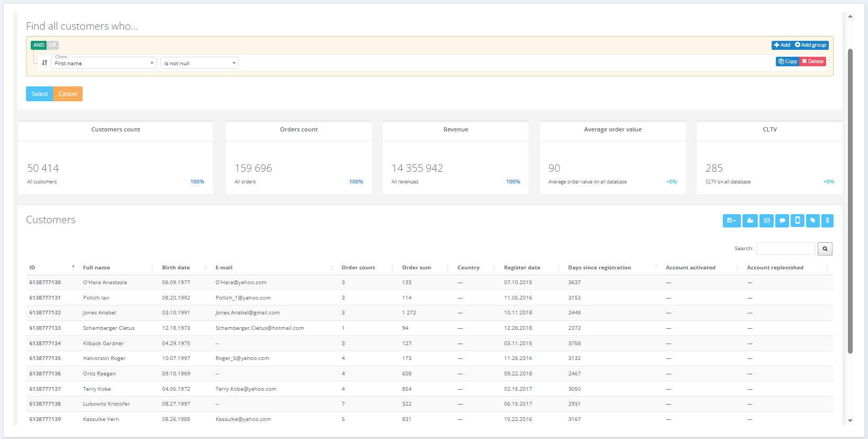The width and height of the screenshot is (868, 439).
Task: Click the dollar sign icon button
Action: click(x=827, y=221)
